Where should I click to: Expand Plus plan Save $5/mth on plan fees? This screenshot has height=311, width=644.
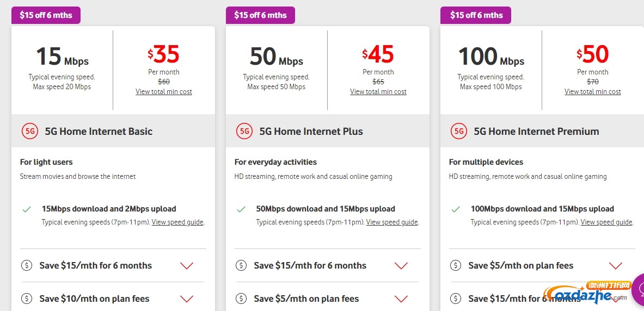coord(401,299)
